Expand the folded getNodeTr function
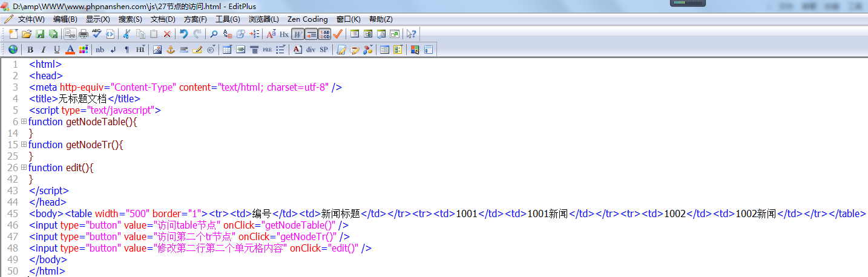 (x=24, y=145)
